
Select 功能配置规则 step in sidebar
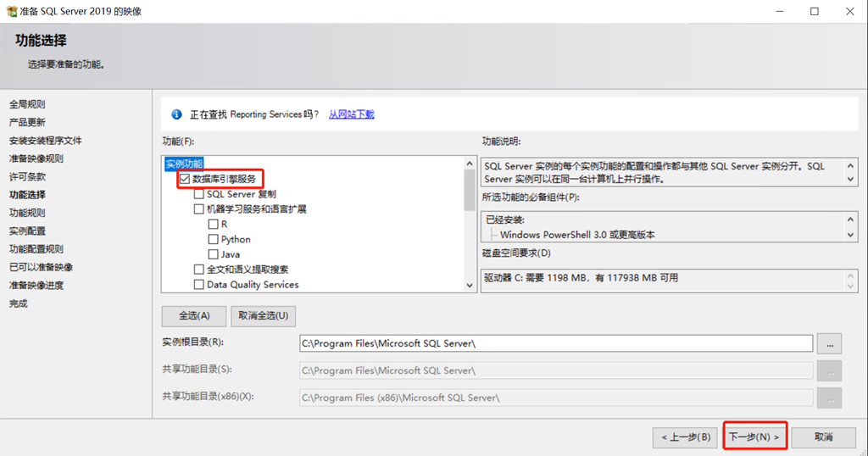pyautogui.click(x=36, y=249)
